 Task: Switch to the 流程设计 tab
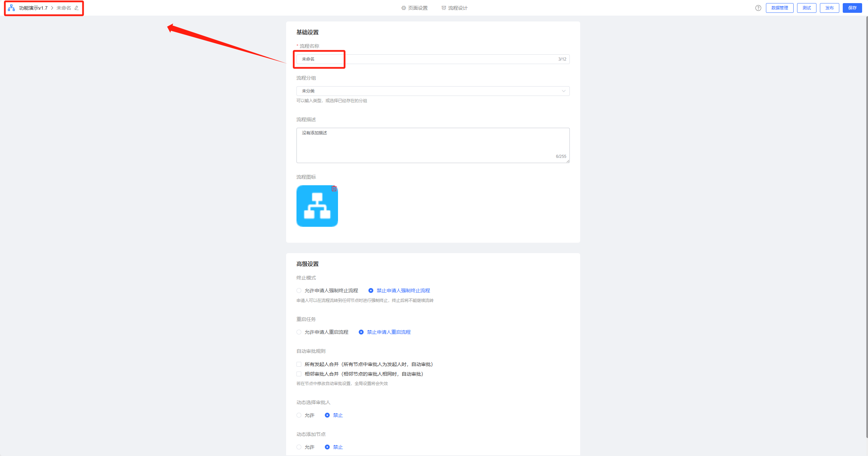point(454,8)
